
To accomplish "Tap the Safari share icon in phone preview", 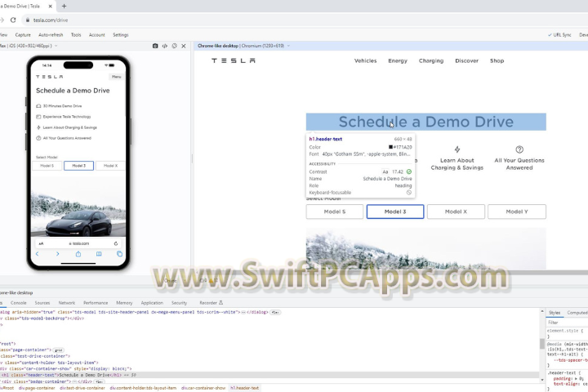I will coord(78,254).
